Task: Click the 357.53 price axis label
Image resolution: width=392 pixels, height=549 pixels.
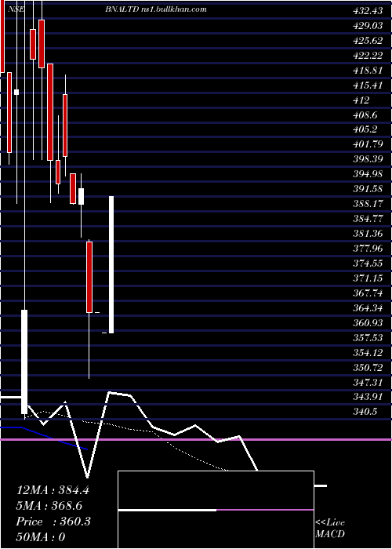Action: [368, 336]
